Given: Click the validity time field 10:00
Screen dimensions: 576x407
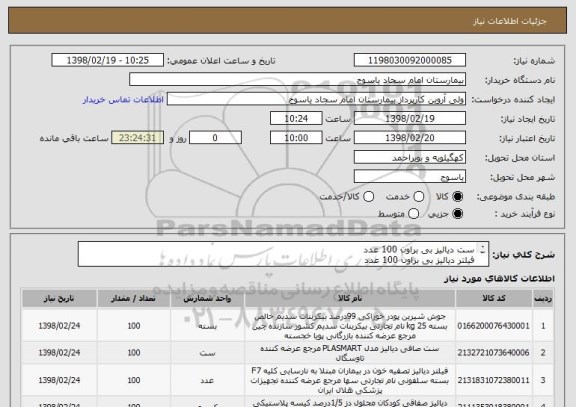Looking at the screenshot, I should click(296, 138).
